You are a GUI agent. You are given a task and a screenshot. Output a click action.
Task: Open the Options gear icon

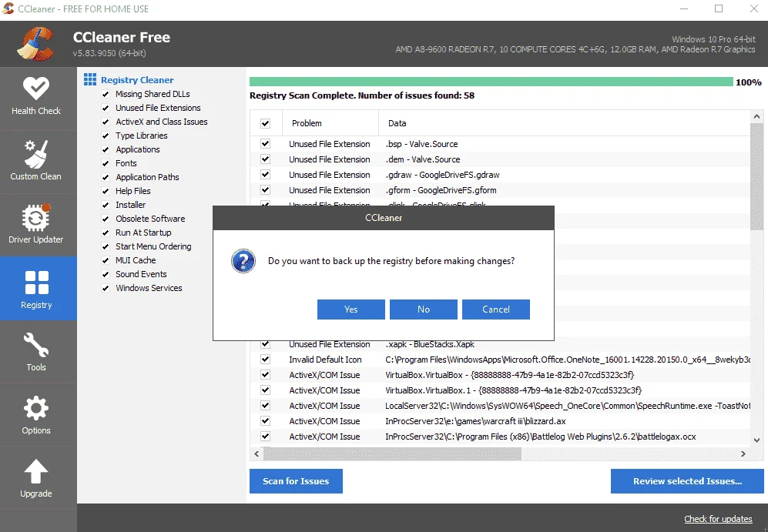[x=36, y=408]
